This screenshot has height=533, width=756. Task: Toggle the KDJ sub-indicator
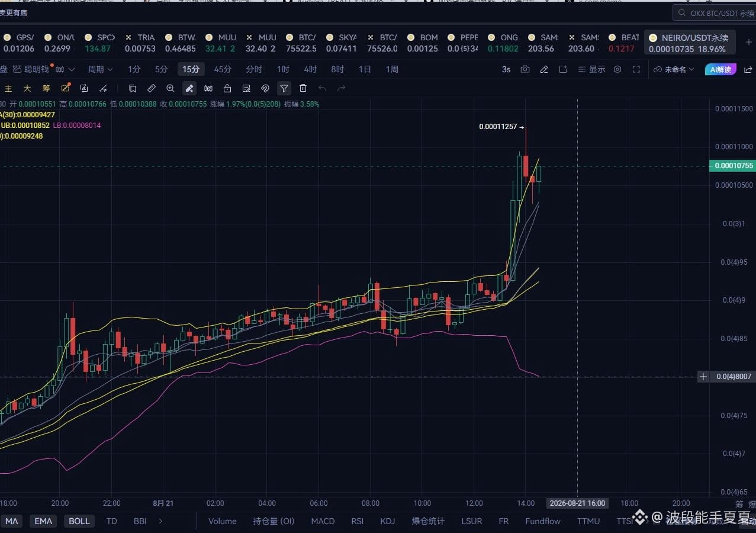388,521
